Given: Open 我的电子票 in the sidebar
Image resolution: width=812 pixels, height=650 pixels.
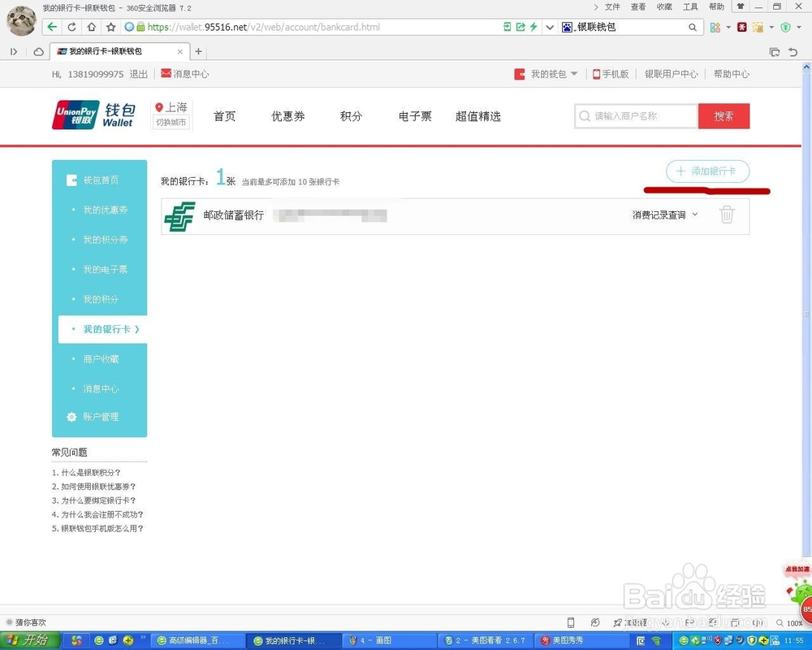Looking at the screenshot, I should [x=105, y=270].
